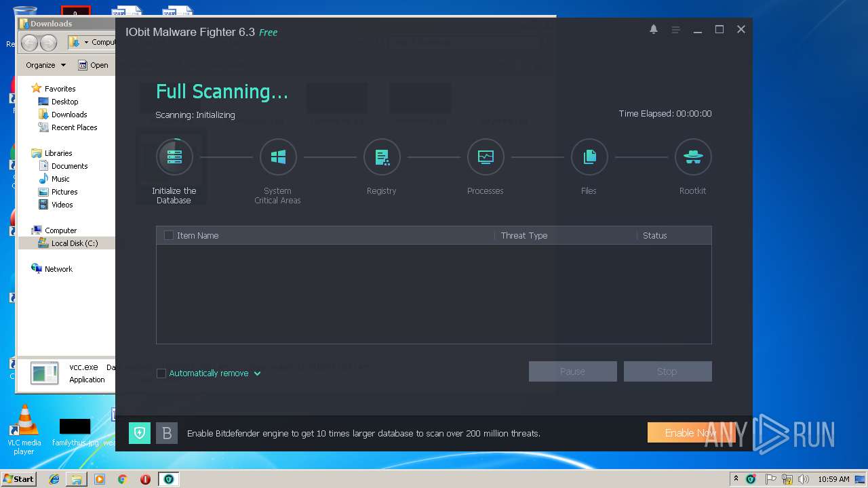Stop the full scan
Image resolution: width=868 pixels, height=488 pixels.
[x=668, y=371]
